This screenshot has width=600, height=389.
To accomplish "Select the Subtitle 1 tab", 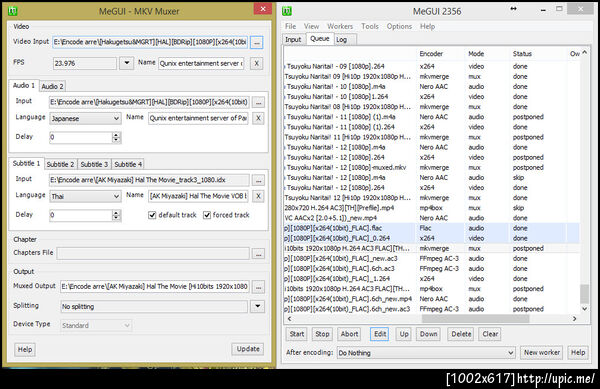I will tap(26, 163).
